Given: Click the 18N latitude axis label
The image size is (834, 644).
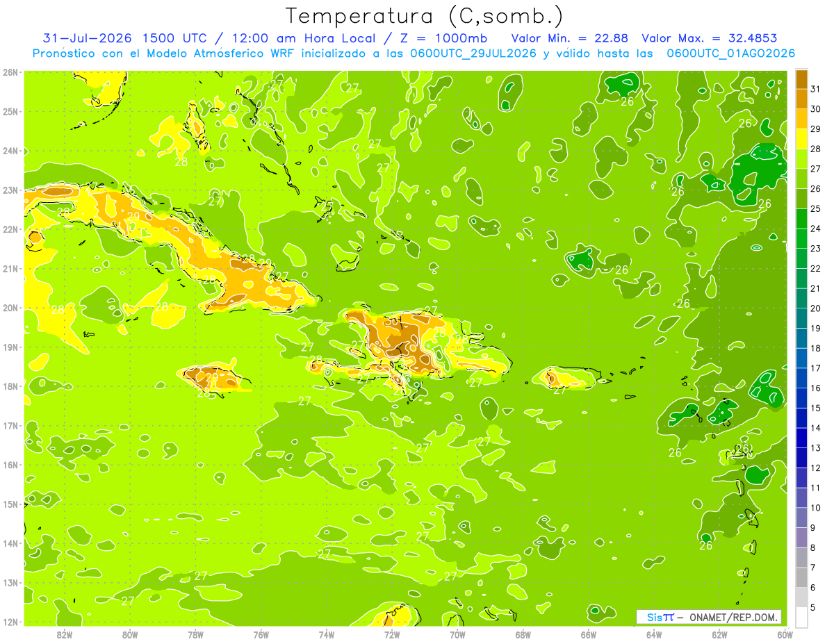Looking at the screenshot, I should click(10, 386).
